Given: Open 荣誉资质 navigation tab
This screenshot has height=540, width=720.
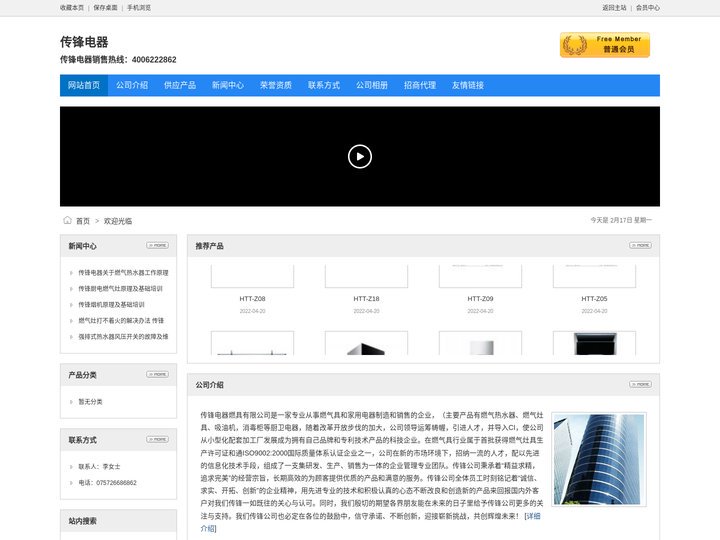Looking at the screenshot, I should coord(276,85).
